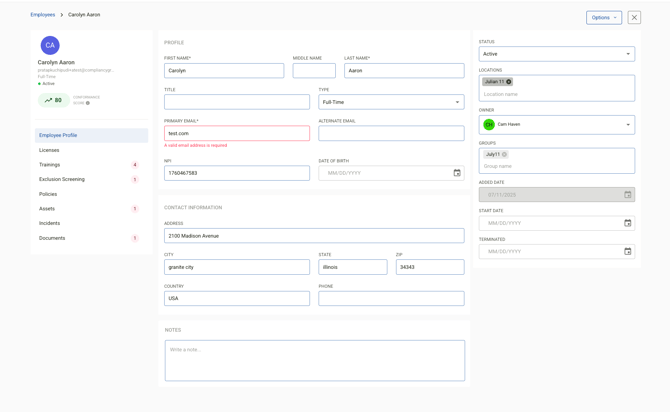This screenshot has height=412, width=670.
Task: Click the Exclusion Screening count badge
Action: [x=135, y=180]
